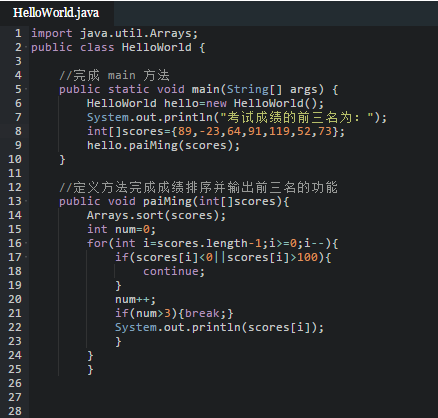Click 'paiMing' method name on line 13
438x418 pixels.
pyautogui.click(x=167, y=202)
